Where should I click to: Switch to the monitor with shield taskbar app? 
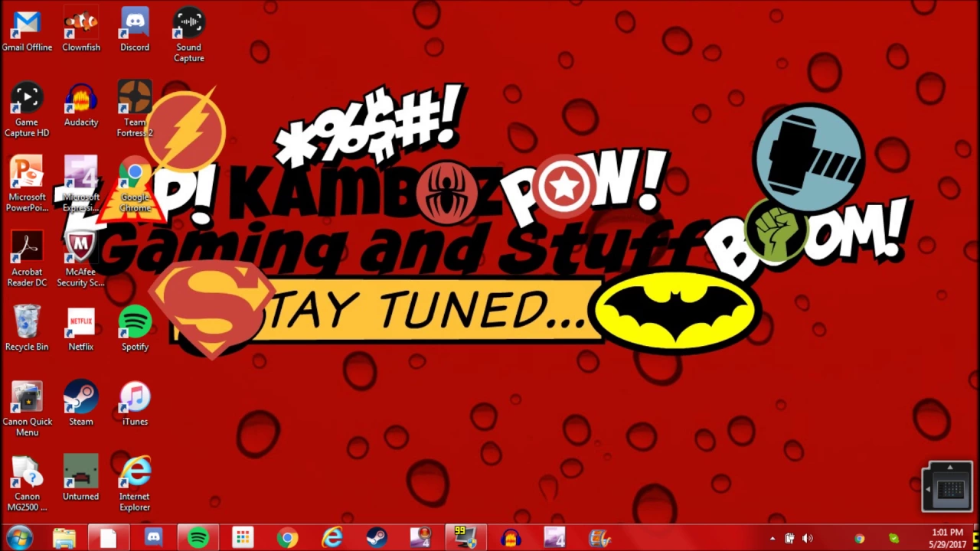[x=465, y=538]
